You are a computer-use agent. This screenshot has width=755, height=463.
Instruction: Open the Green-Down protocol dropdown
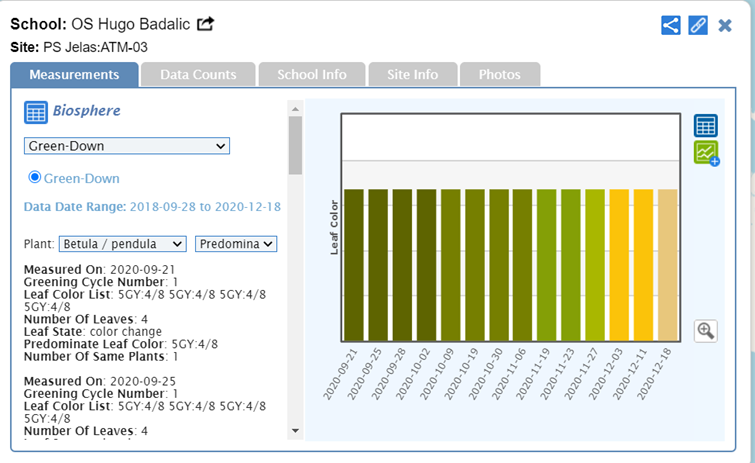point(127,146)
